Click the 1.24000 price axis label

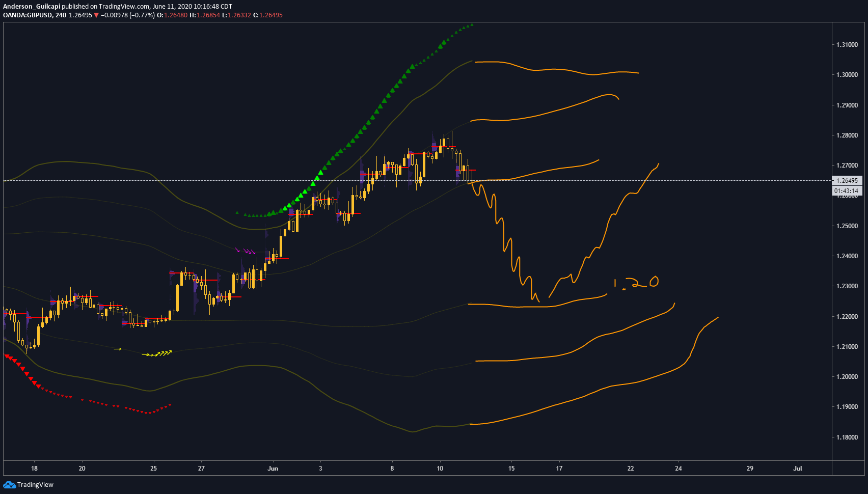[847, 256]
